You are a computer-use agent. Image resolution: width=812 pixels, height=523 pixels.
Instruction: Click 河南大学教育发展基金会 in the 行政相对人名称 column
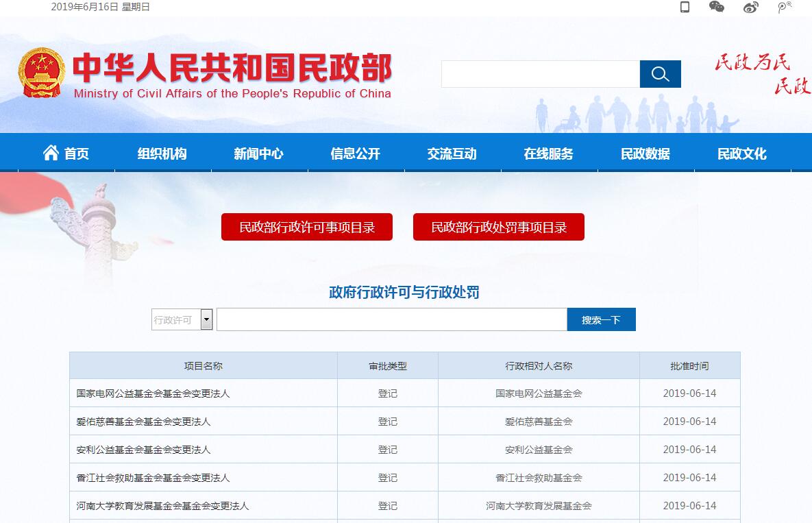539,505
